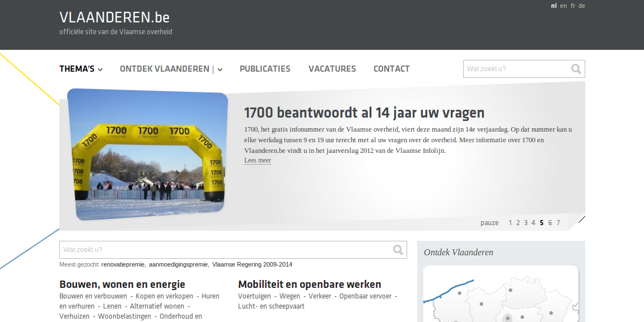Click the header search magnifier icon

(576, 69)
